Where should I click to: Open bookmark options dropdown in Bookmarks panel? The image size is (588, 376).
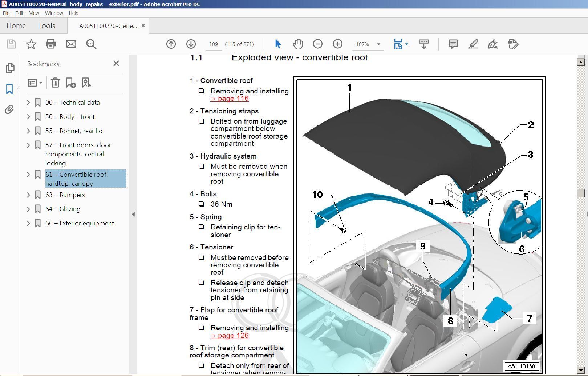click(x=35, y=83)
